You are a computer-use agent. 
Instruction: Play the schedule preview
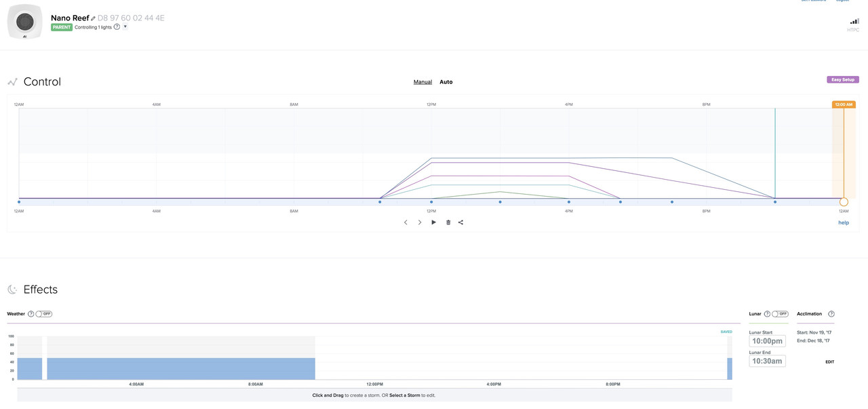click(434, 222)
